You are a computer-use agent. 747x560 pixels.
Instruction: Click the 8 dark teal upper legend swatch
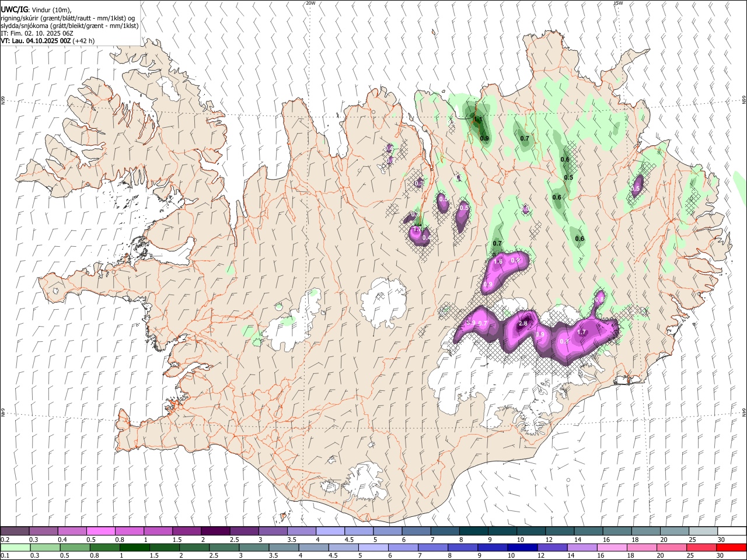click(473, 531)
